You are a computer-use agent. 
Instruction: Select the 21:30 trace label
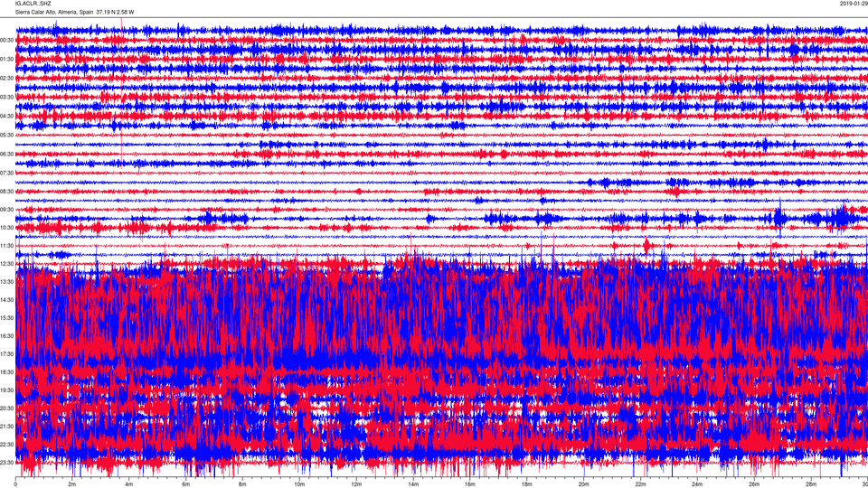(6, 427)
